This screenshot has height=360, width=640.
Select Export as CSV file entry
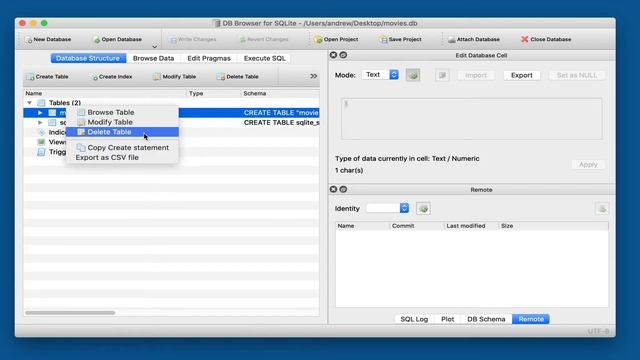click(x=122, y=158)
